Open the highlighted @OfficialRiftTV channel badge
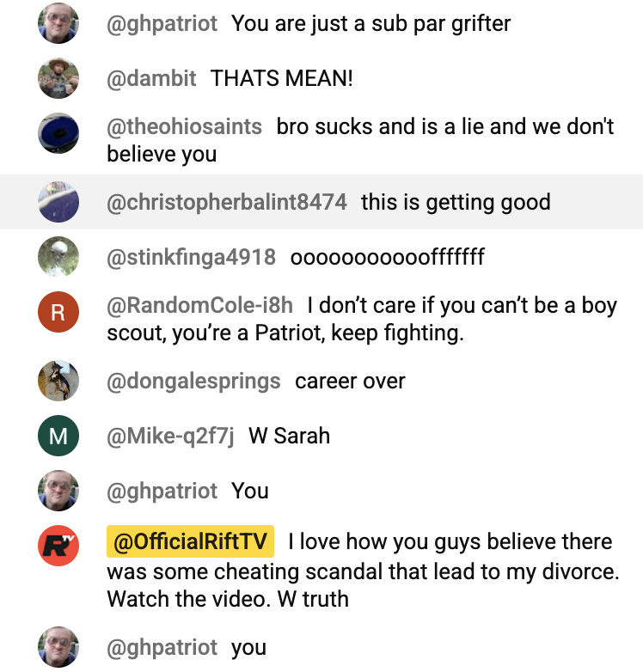The image size is (643, 672). point(190,541)
